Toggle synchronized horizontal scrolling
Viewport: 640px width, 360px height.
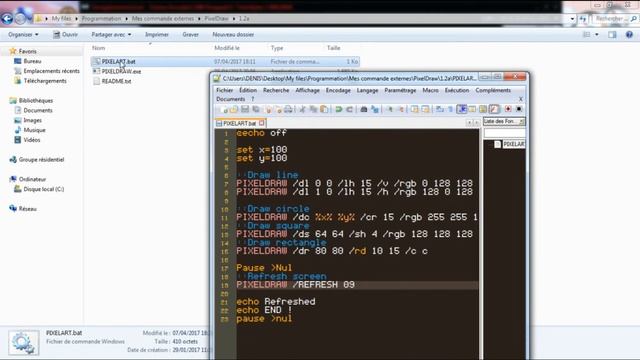pyautogui.click(x=425, y=109)
